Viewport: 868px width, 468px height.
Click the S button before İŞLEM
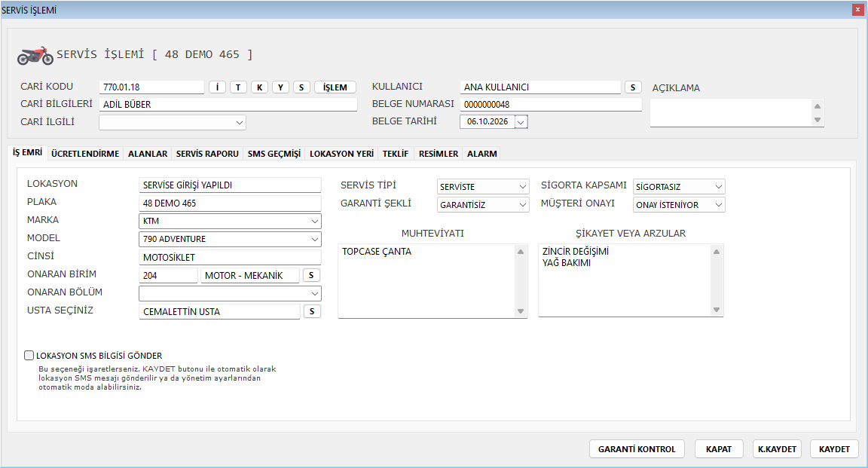point(301,87)
